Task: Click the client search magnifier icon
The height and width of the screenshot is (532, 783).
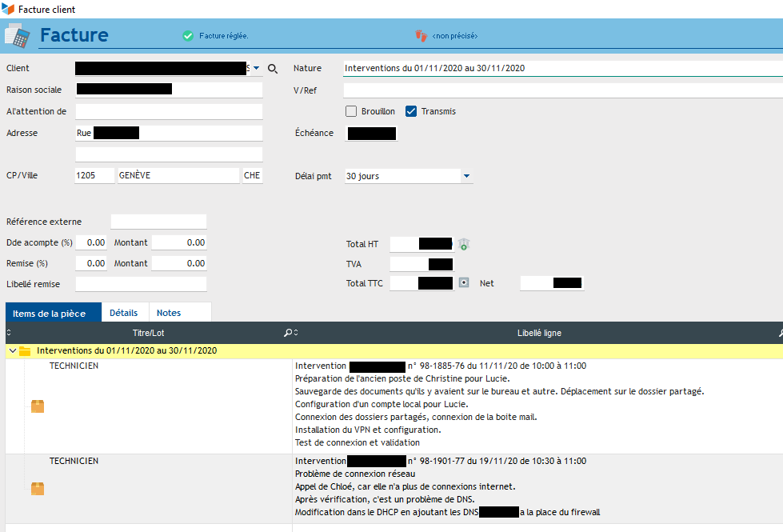Action: (x=273, y=69)
